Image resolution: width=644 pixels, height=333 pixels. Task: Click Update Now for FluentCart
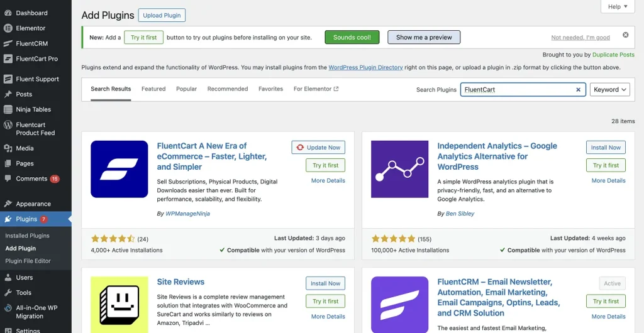click(x=318, y=148)
